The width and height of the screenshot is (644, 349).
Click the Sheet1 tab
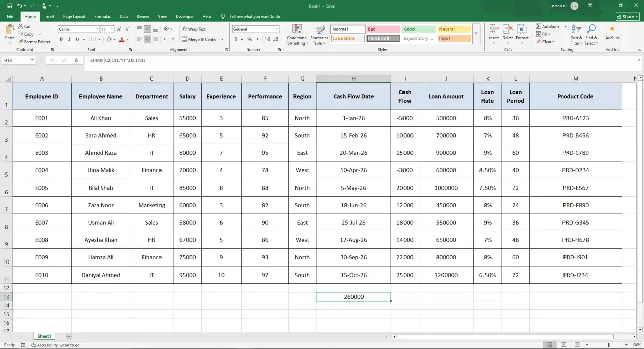pyautogui.click(x=44, y=336)
